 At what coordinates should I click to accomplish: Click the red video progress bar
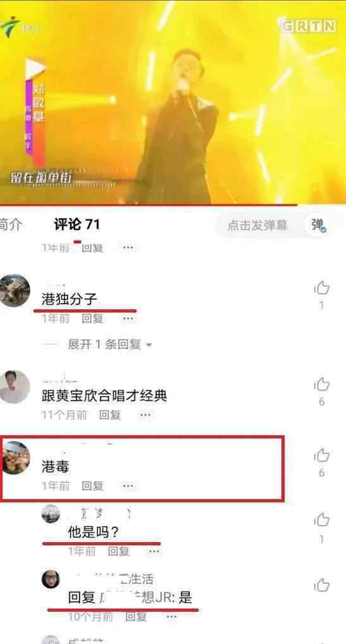149,204
